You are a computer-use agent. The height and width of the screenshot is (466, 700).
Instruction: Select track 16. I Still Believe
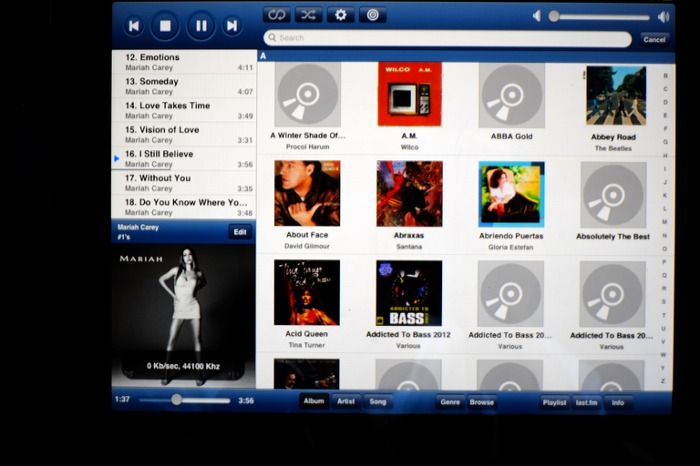(x=184, y=158)
